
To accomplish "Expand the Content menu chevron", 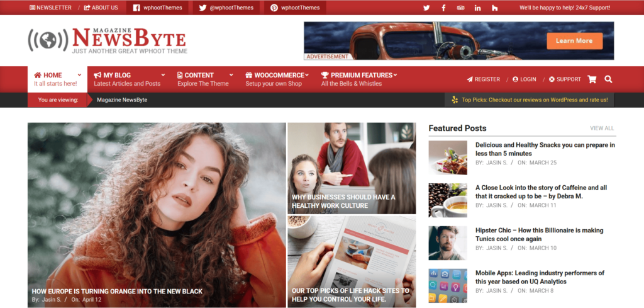I will click(x=231, y=75).
